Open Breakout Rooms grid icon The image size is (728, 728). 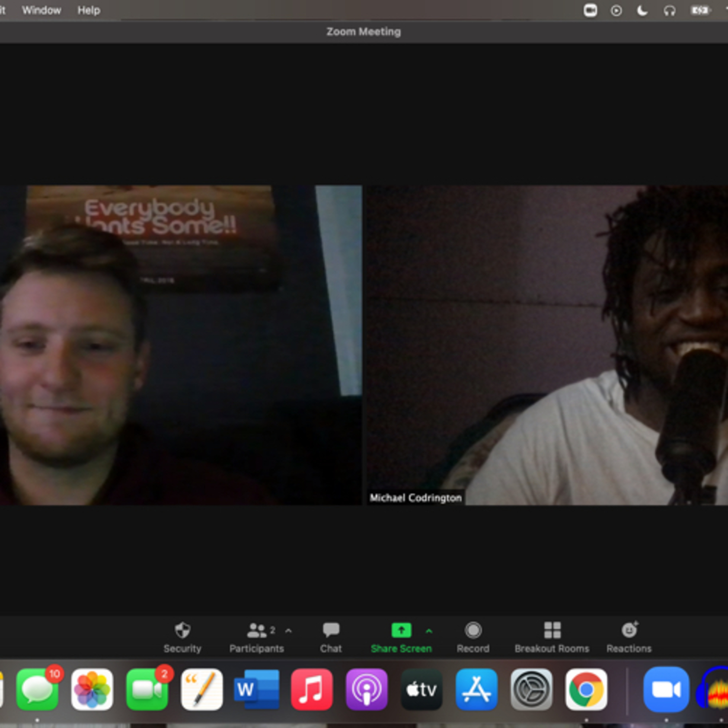click(x=552, y=630)
